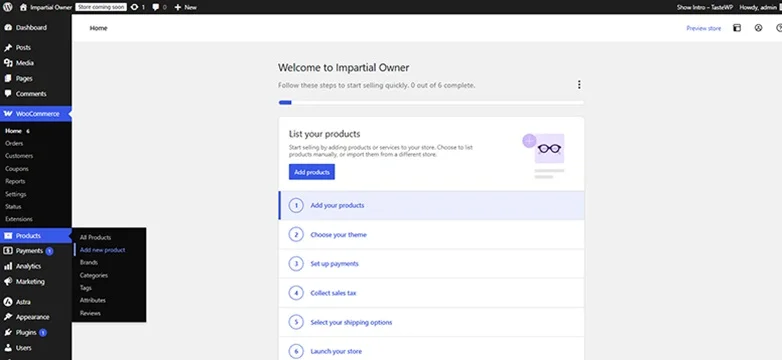Click the Preview store link
The image size is (782, 360).
tap(703, 28)
